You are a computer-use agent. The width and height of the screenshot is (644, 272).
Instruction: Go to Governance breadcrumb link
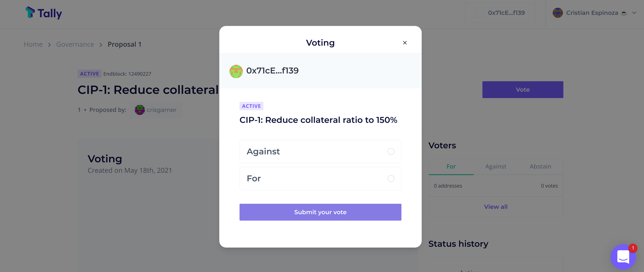[x=75, y=44]
